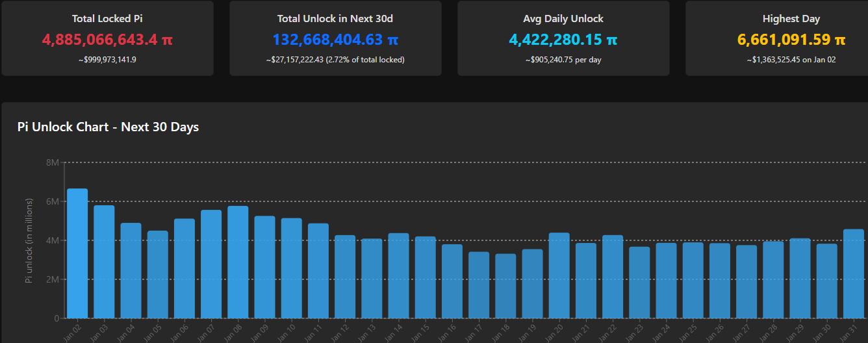Image resolution: width=868 pixels, height=343 pixels.
Task: Click the Highest Day yellow value
Action: pyautogui.click(x=791, y=40)
